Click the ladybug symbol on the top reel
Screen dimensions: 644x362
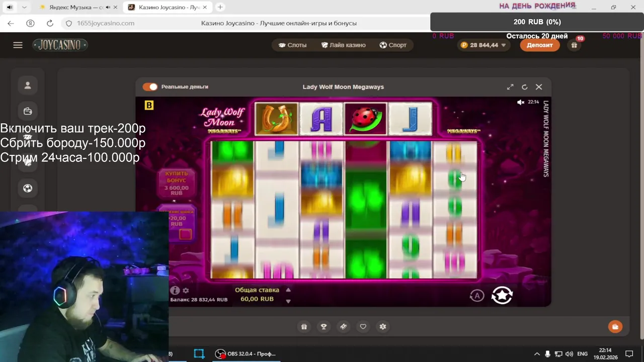365,119
